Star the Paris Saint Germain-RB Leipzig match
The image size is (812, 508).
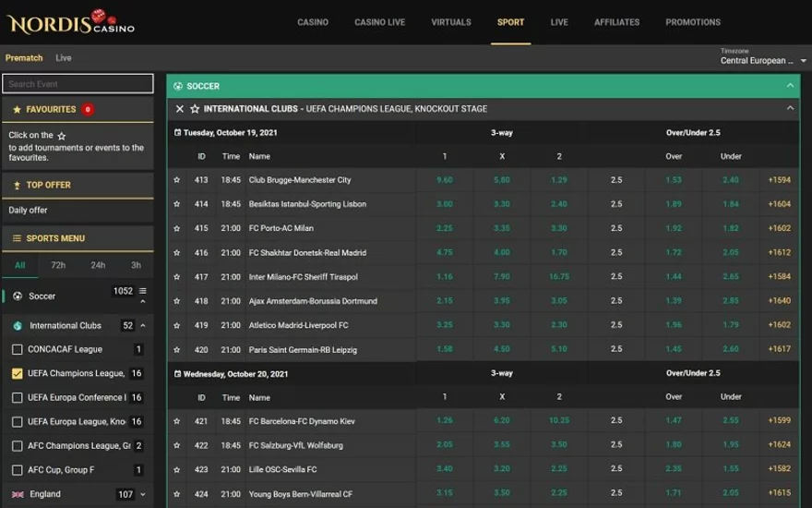coord(177,350)
